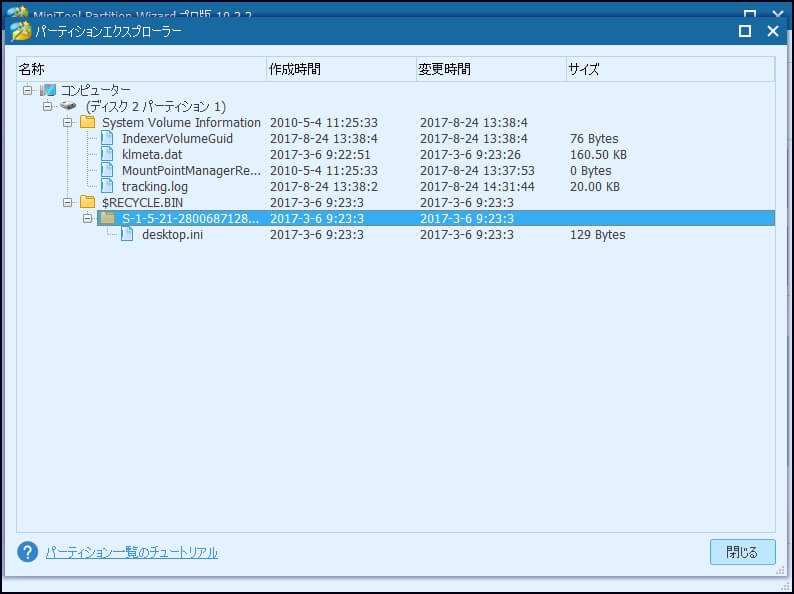Screen dimensions: 794x594
Task: Click the 0 Bytes size value
Action: (x=590, y=171)
